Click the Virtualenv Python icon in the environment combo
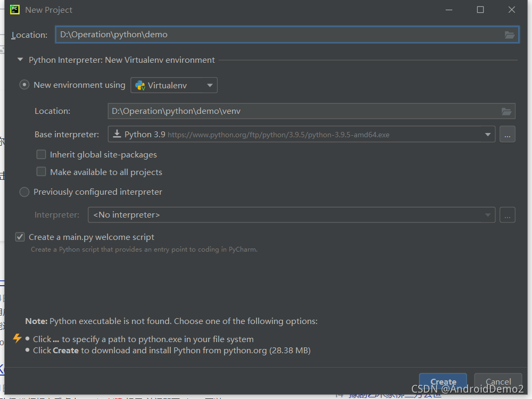This screenshot has height=399, width=532. point(140,85)
